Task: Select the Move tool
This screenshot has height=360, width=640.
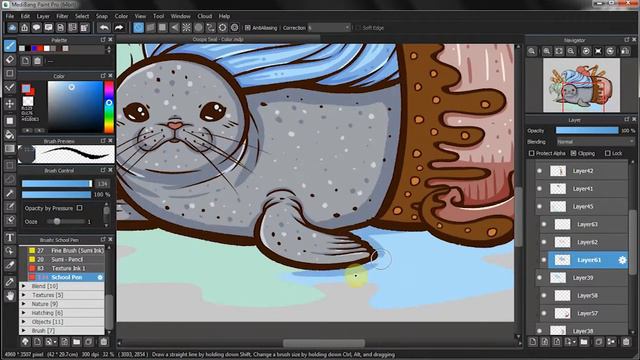Action: click(x=10, y=104)
